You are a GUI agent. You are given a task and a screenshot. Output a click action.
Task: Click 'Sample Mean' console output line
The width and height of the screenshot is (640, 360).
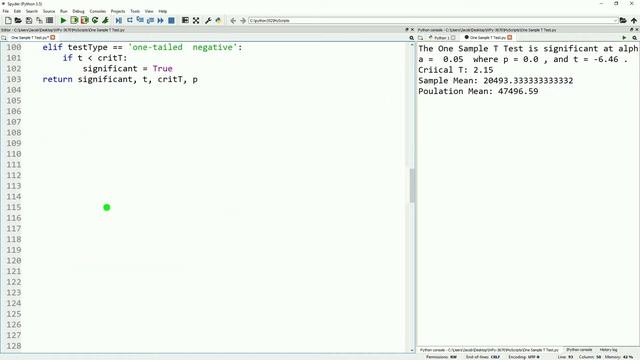point(496,80)
